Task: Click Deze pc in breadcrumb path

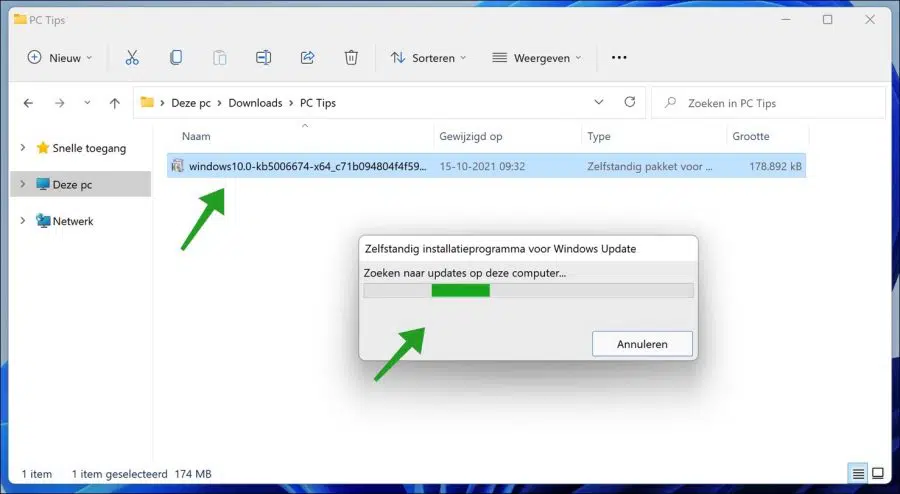Action: click(191, 103)
